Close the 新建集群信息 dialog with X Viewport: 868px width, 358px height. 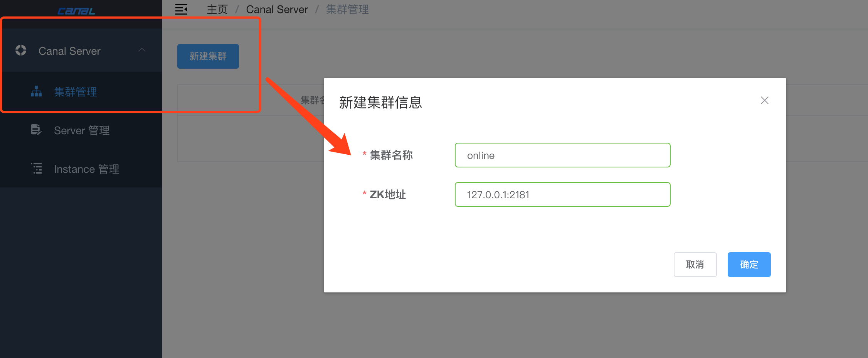pyautogui.click(x=765, y=100)
